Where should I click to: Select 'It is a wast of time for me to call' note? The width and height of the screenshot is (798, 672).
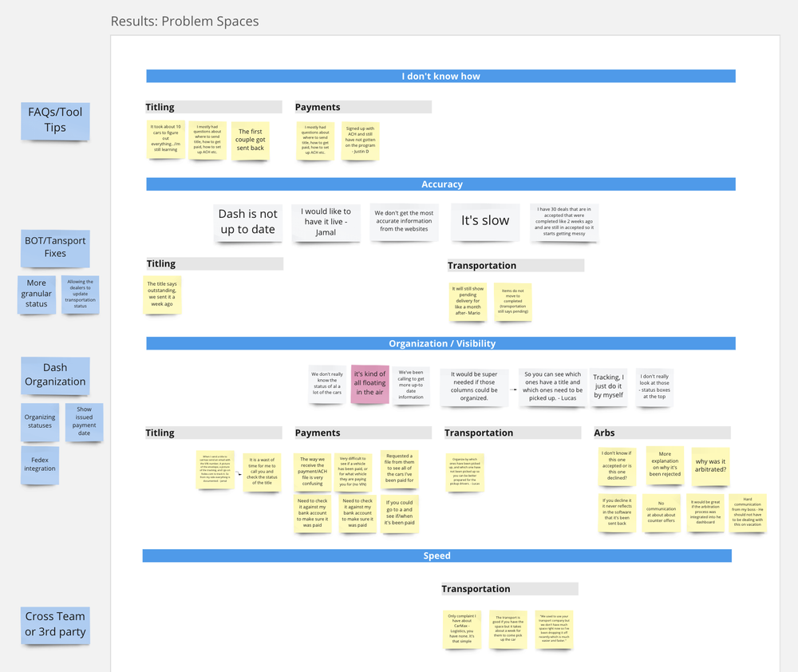point(262,472)
